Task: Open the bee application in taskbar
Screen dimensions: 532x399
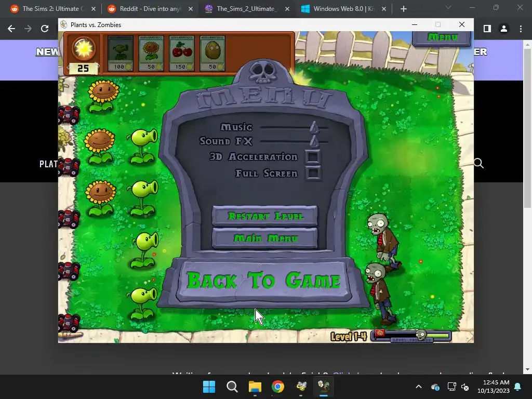Action: [x=301, y=387]
